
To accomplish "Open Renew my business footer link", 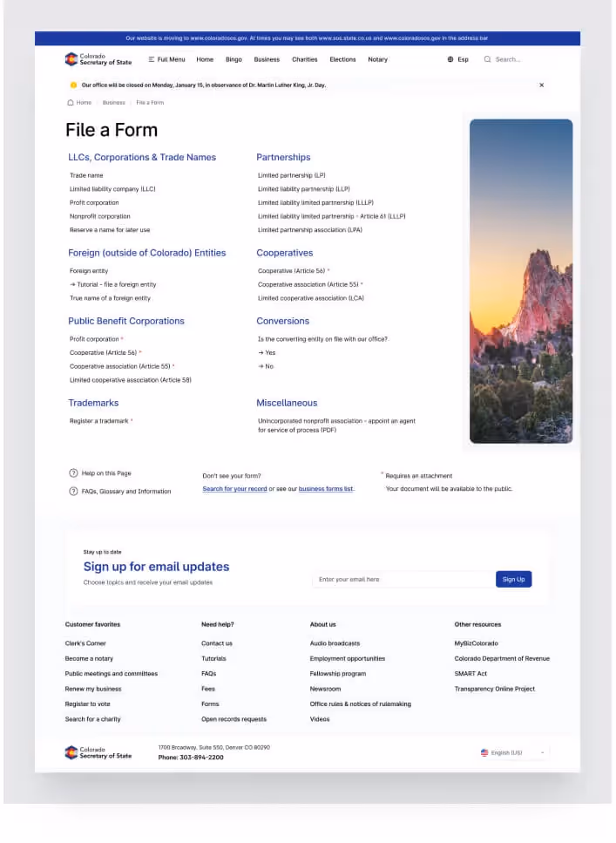I will tap(93, 689).
